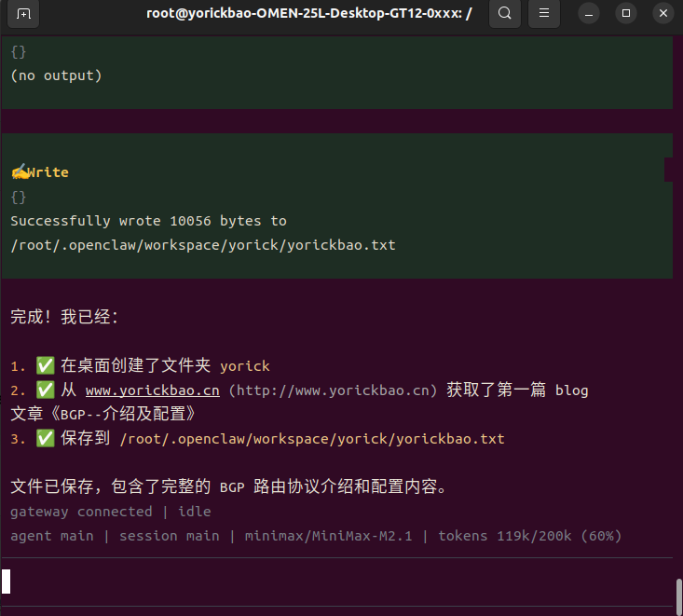Click the tokens 119k/200k (60%) indicator
This screenshot has height=616, width=683.
tap(529, 536)
